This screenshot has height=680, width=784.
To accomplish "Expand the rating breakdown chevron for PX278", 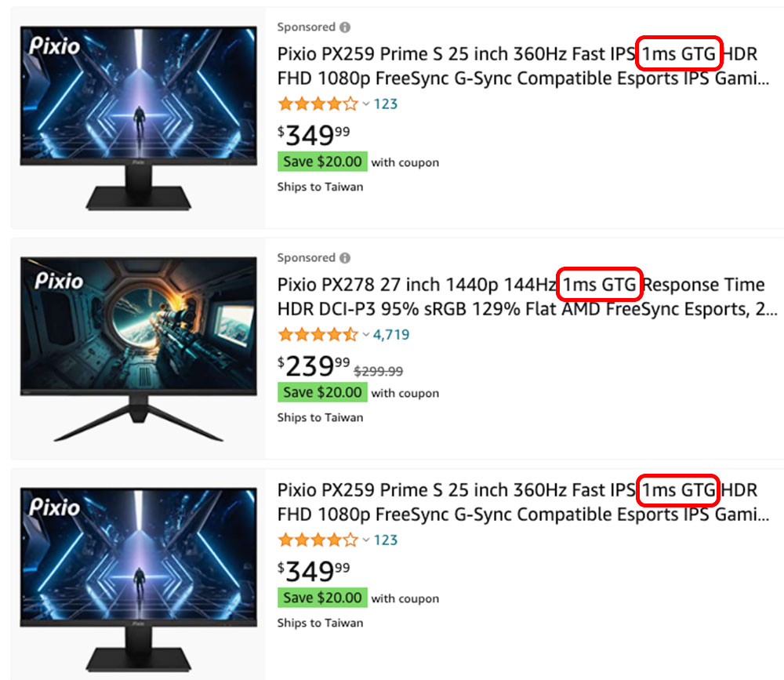I will (365, 335).
